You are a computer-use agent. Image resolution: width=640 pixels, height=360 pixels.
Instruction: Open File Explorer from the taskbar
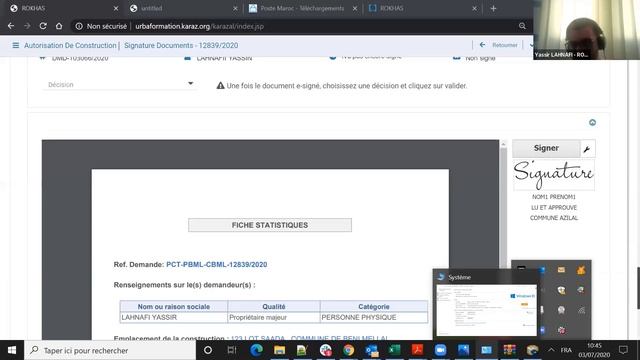coord(279,350)
